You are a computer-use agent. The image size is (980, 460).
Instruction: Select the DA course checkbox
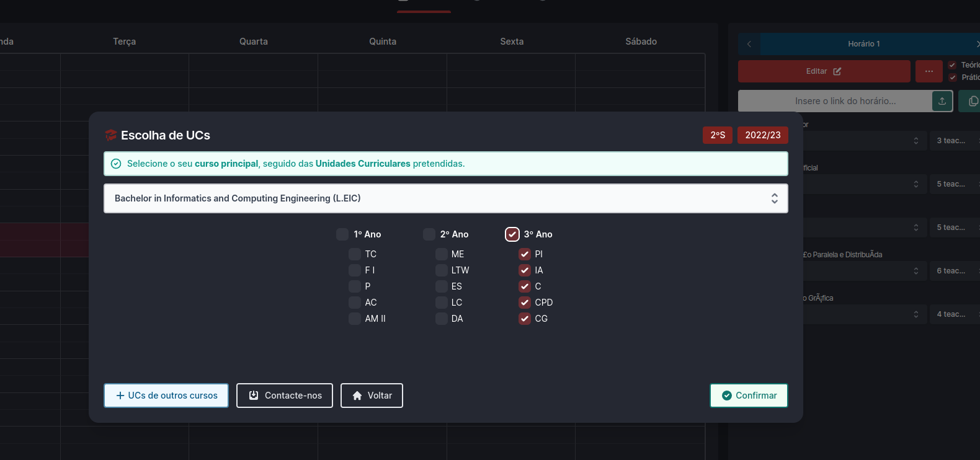(x=442, y=319)
